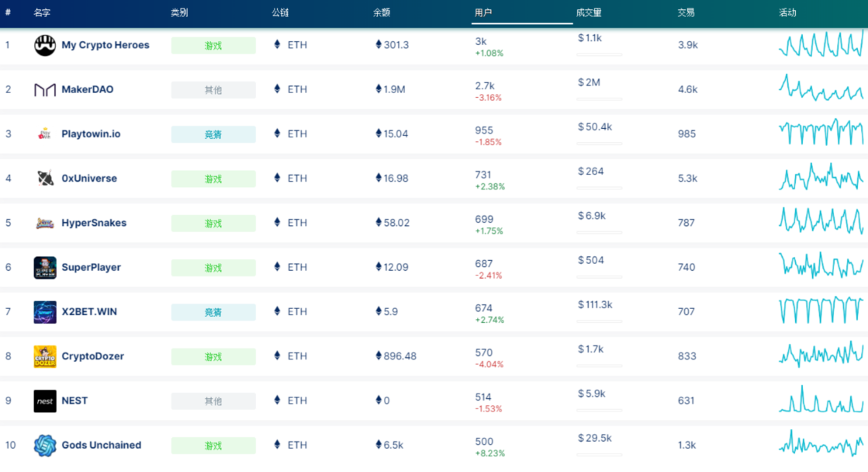868x472 pixels.
Task: Click the Ethereum chain icon in the 0xUniverse row
Action: [x=278, y=178]
